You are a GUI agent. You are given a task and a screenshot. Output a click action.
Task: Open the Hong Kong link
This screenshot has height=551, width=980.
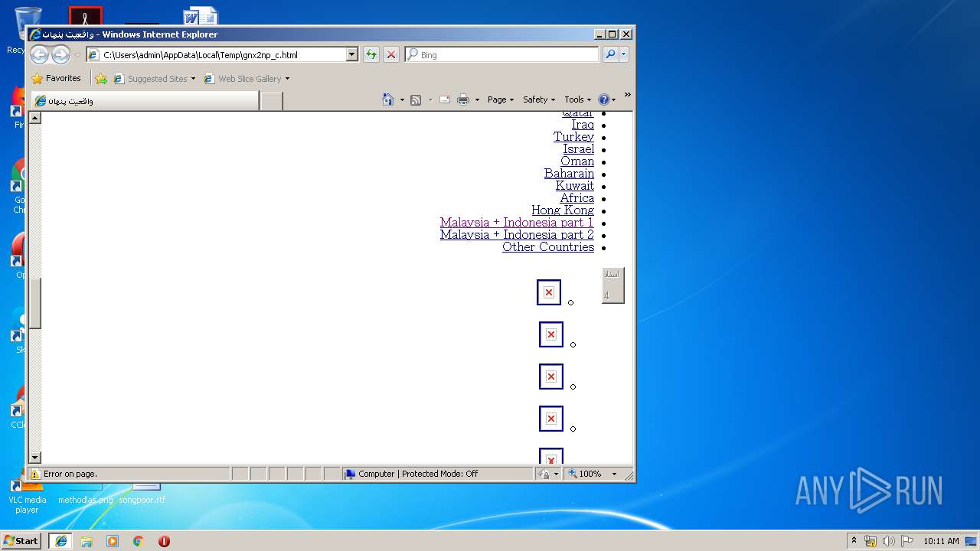[563, 210]
